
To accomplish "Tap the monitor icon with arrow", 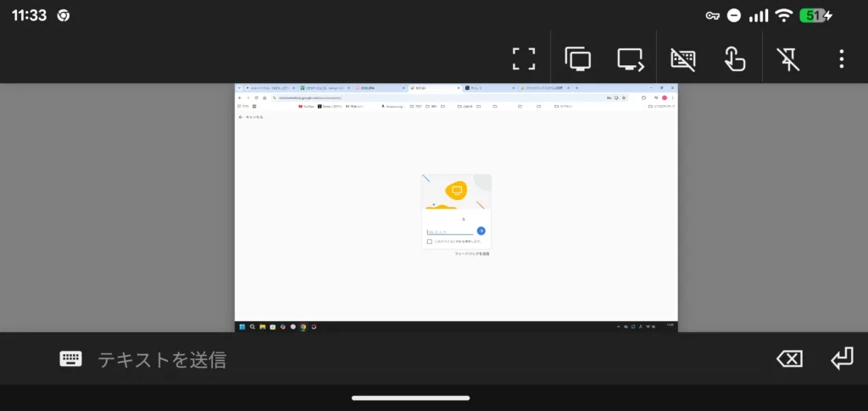I will point(631,59).
